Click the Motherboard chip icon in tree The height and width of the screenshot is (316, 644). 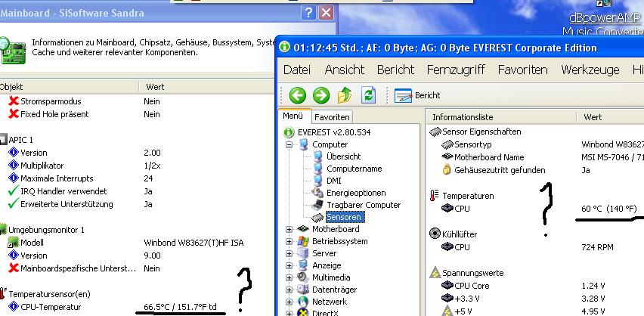[303, 229]
